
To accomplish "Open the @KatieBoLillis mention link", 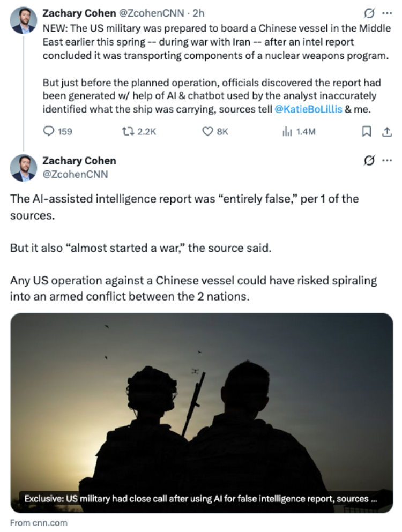I will 308,109.
